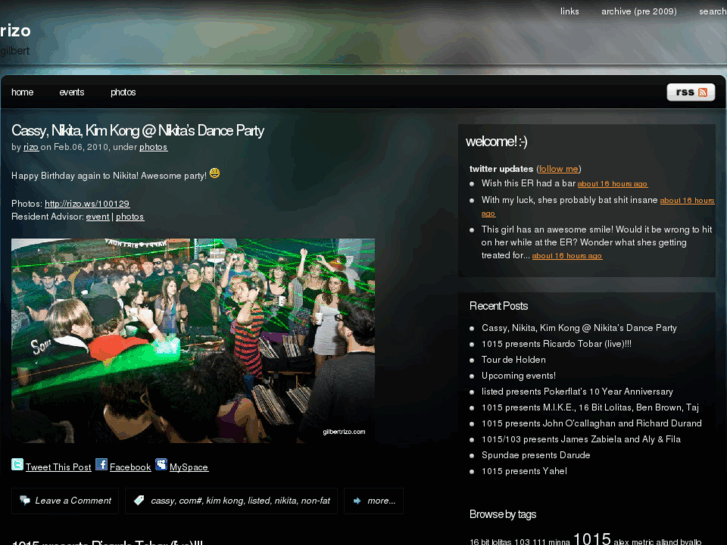Click the listed tag
Viewport: 727px width, 545px height.
tap(259, 500)
